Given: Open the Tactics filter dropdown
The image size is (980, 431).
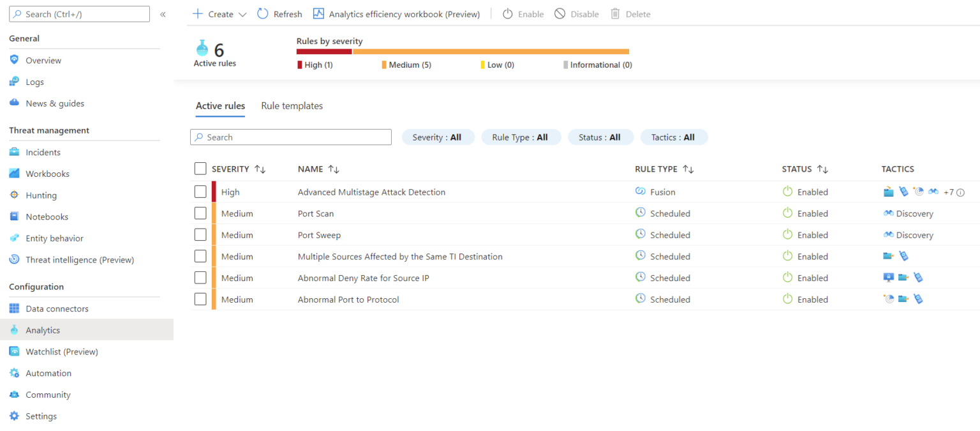Looking at the screenshot, I should pyautogui.click(x=674, y=137).
